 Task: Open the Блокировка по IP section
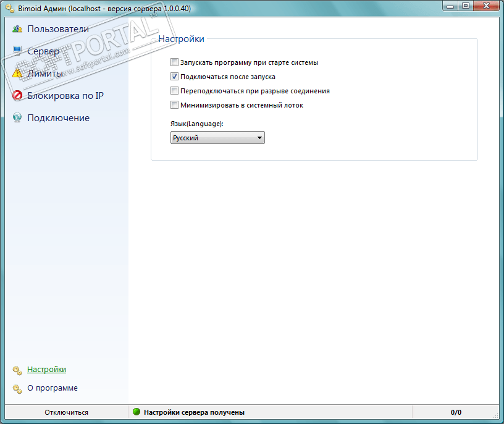pyautogui.click(x=65, y=96)
